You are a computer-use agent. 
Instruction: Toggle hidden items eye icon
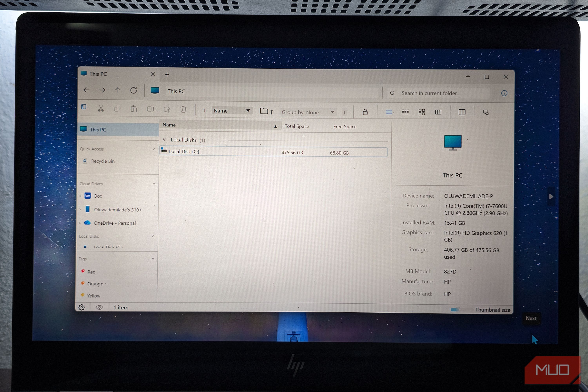point(100,307)
